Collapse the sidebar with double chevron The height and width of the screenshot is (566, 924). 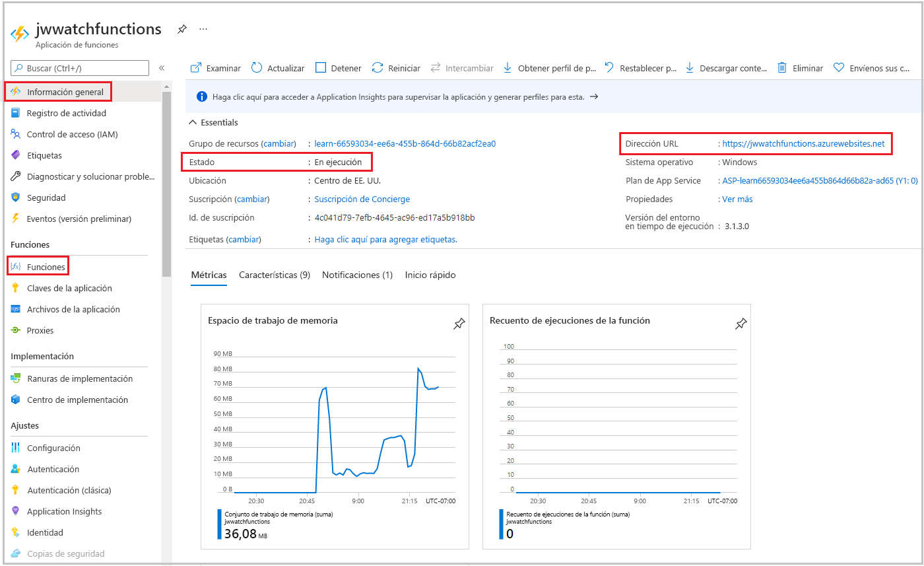[162, 68]
